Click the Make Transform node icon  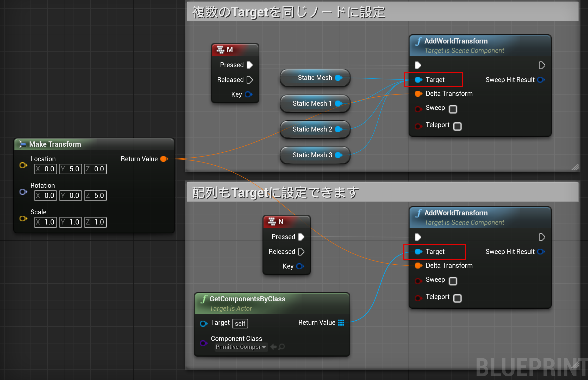[22, 144]
